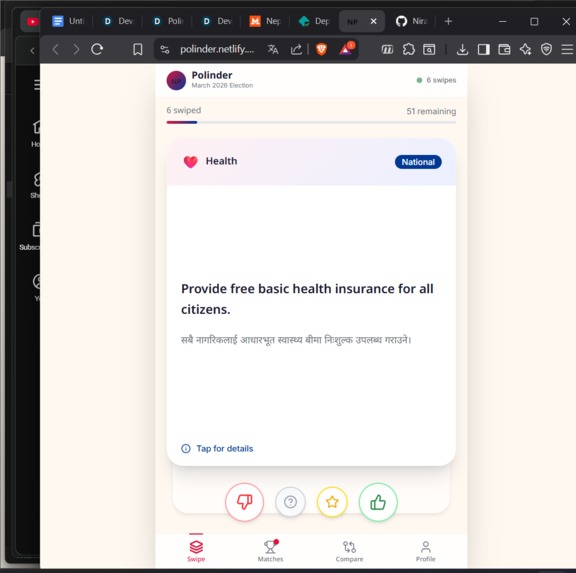Click the reader mode toolbar icon

387,49
